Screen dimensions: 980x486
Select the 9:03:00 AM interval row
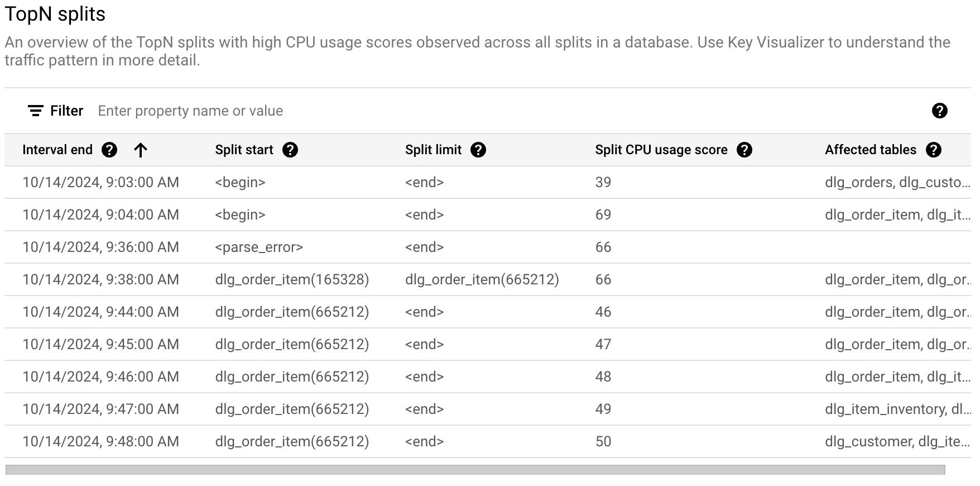tap(100, 182)
